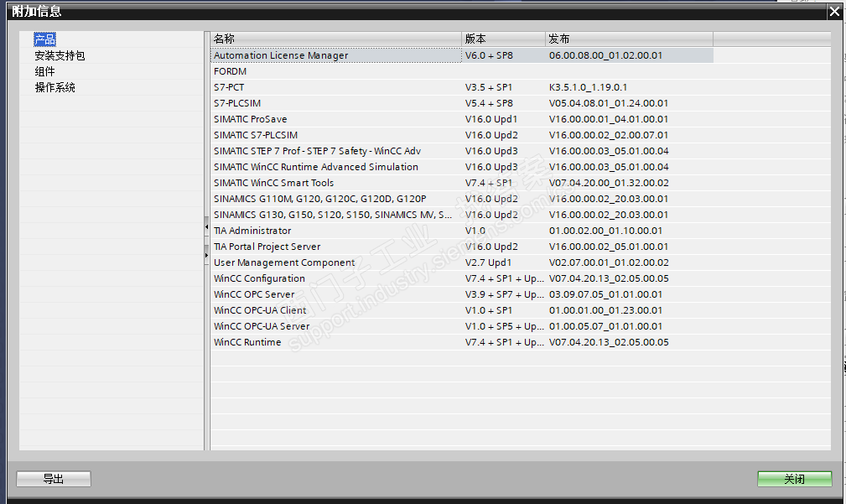Click version cell V3.5 + SP1
Image resolution: width=846 pixels, height=504 pixels.
coord(489,87)
